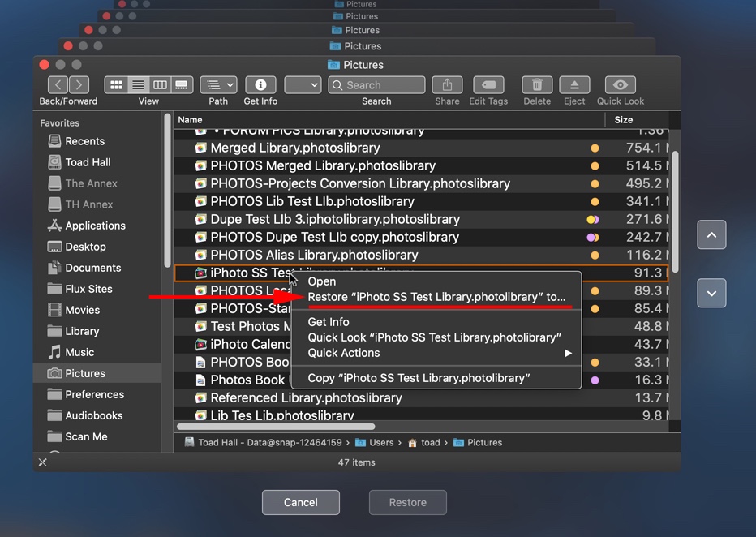
Task: Click the vertical scrollbar of file list
Action: pyautogui.click(x=675, y=212)
